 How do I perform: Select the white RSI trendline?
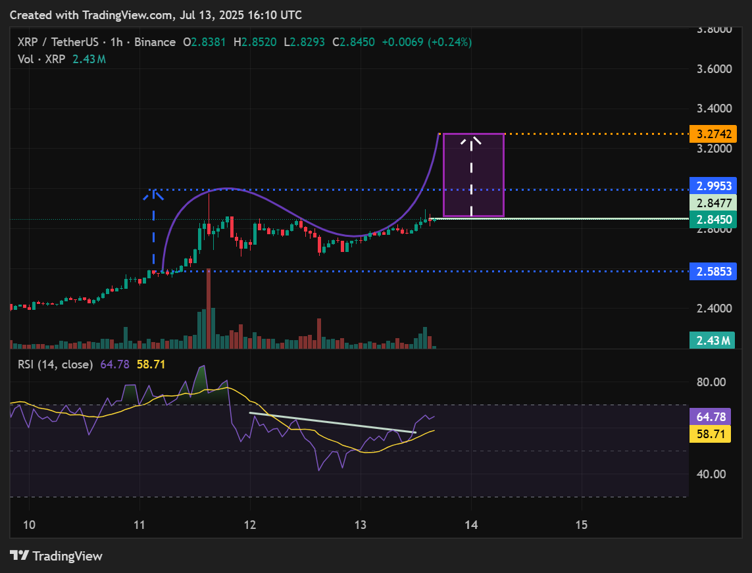pyautogui.click(x=330, y=422)
